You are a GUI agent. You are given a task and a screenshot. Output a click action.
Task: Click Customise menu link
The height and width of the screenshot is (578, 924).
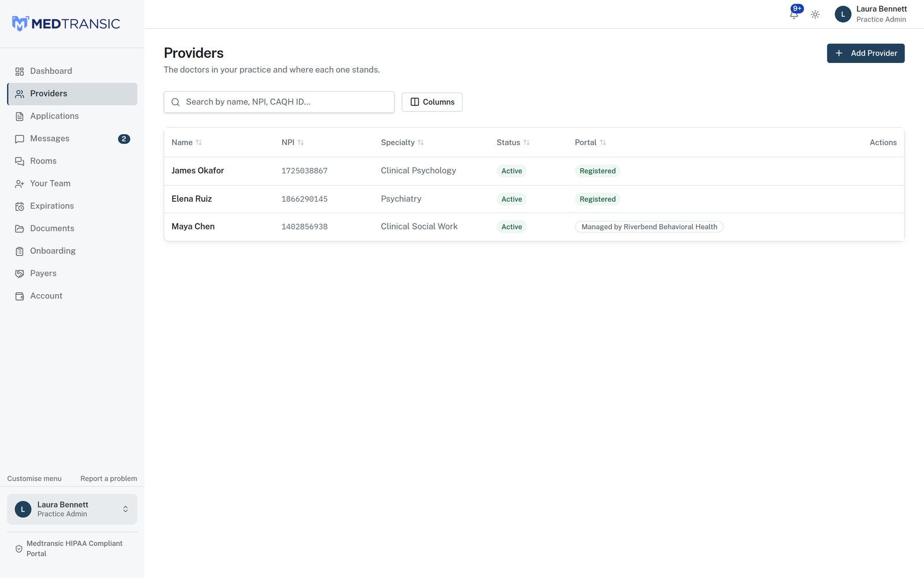(34, 479)
